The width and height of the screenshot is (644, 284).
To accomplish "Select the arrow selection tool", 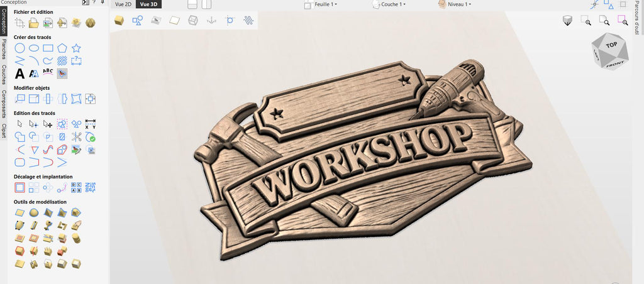I will tap(19, 124).
